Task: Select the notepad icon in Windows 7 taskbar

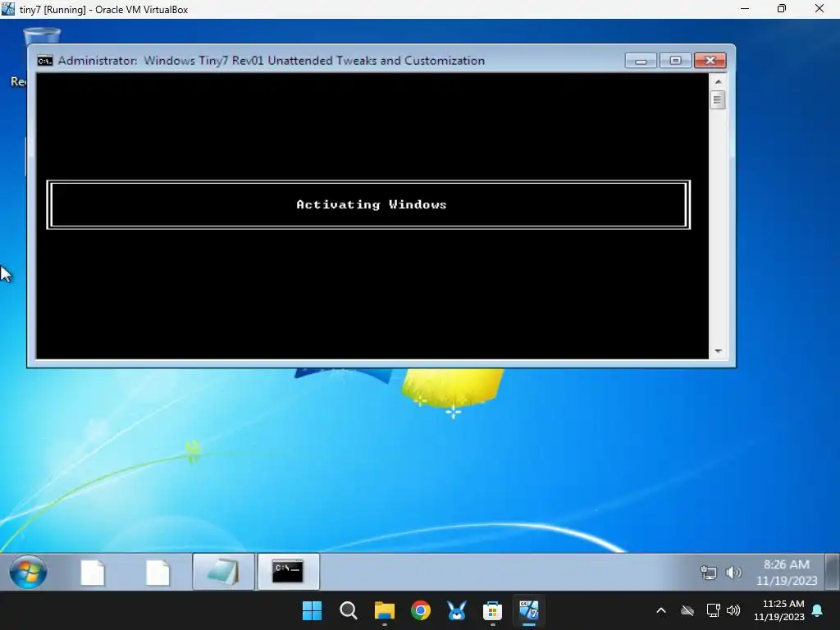Action: 223,572
